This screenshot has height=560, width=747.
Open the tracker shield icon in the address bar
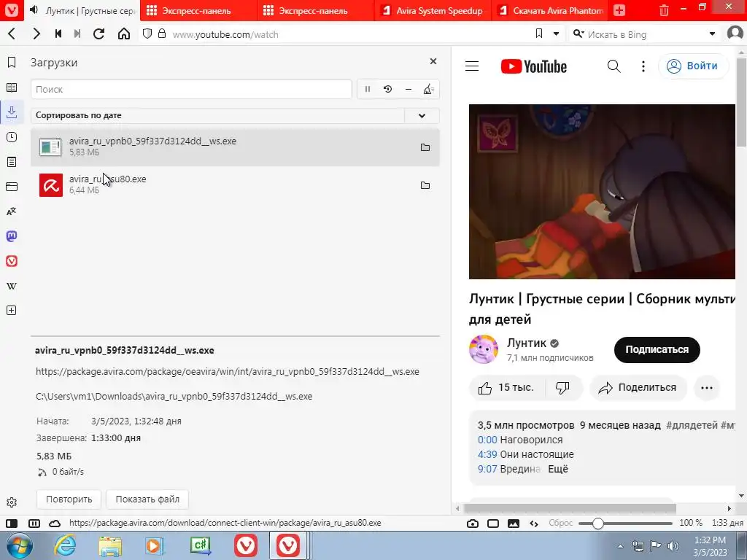click(x=147, y=34)
